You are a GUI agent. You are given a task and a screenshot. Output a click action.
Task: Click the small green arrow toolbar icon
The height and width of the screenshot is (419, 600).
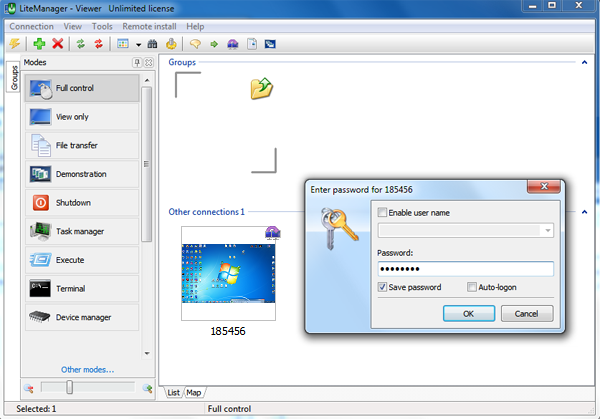click(x=214, y=44)
